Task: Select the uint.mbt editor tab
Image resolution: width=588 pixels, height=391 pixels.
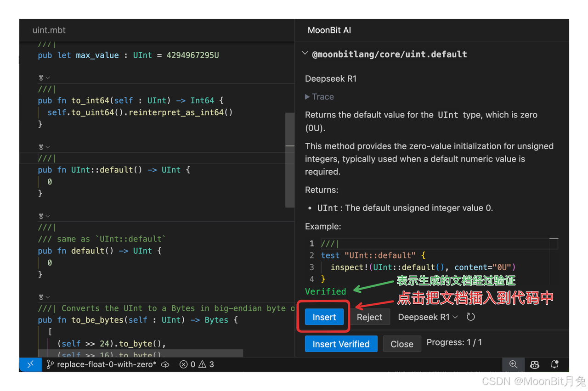Action: coord(49,30)
